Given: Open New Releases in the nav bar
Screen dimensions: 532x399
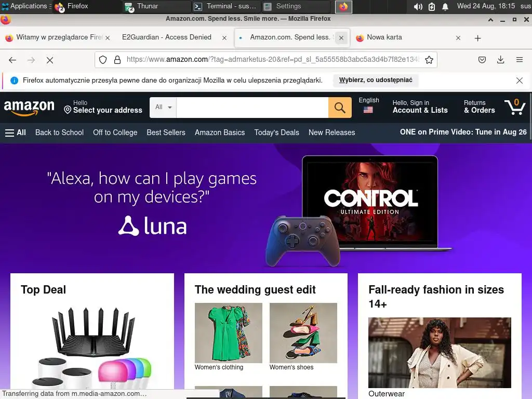Looking at the screenshot, I should tap(331, 132).
